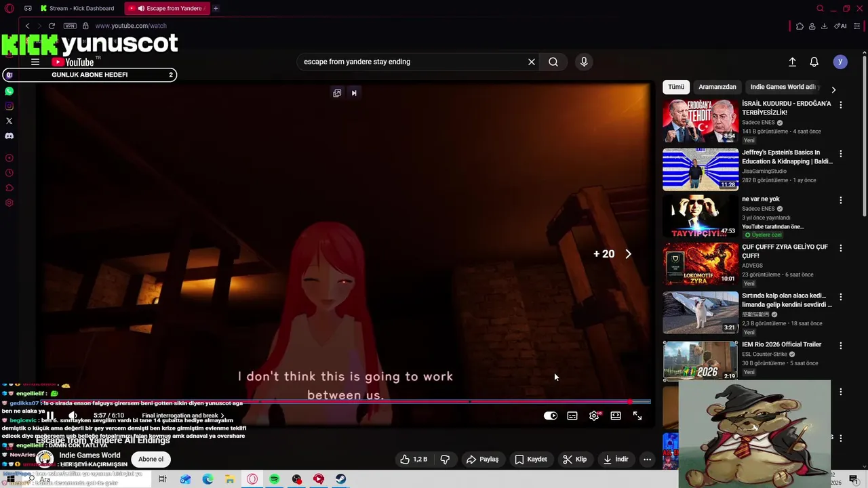Open the player settings gear

(x=594, y=415)
